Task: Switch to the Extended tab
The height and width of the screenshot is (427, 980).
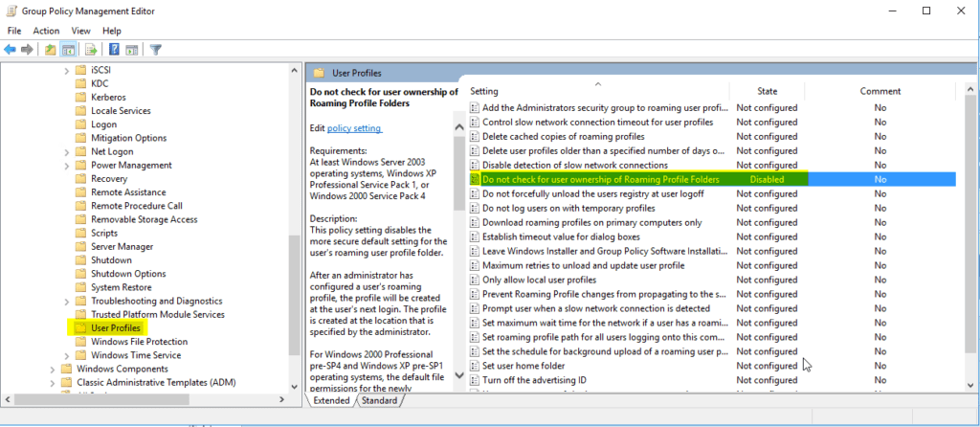Action: pos(331,401)
